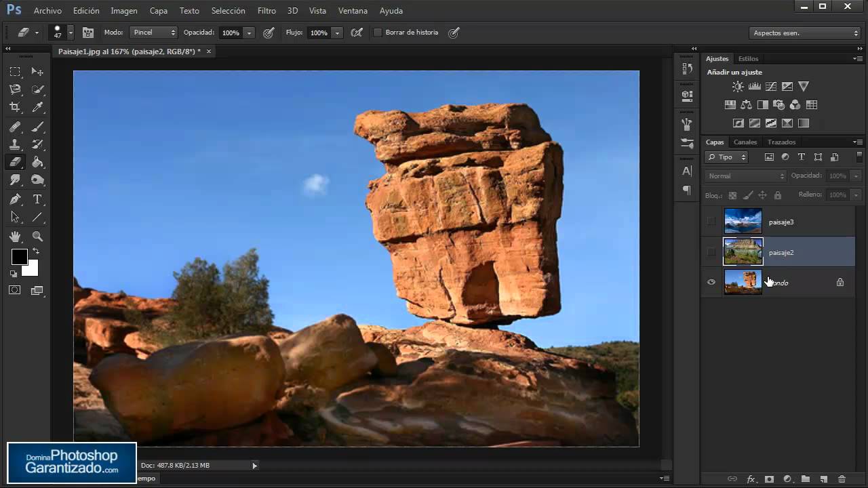The image size is (868, 488).
Task: Show the paisaje3 layer
Action: (x=711, y=222)
